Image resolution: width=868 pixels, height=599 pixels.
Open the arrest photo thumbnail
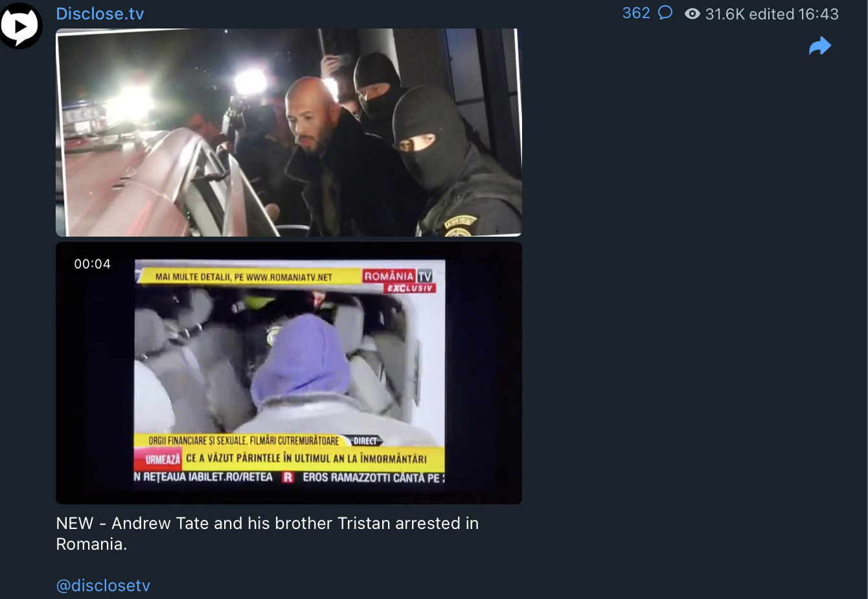(289, 132)
